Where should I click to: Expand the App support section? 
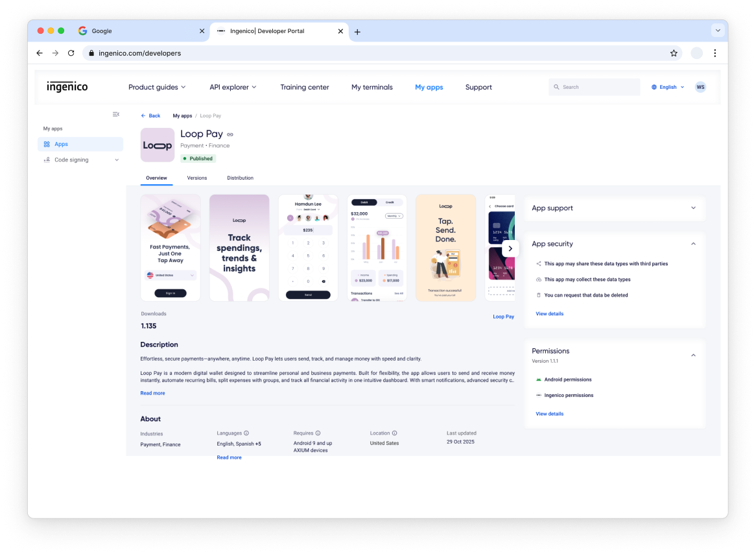click(692, 208)
